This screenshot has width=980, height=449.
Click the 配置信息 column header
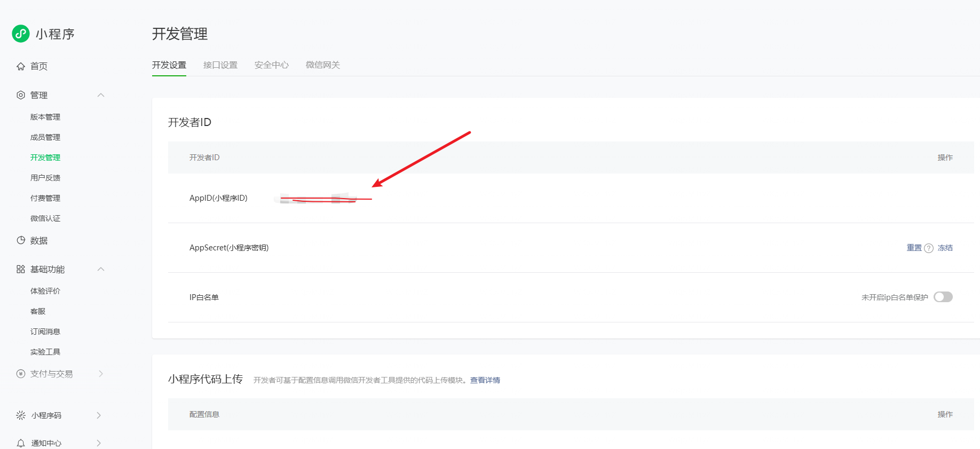204,414
